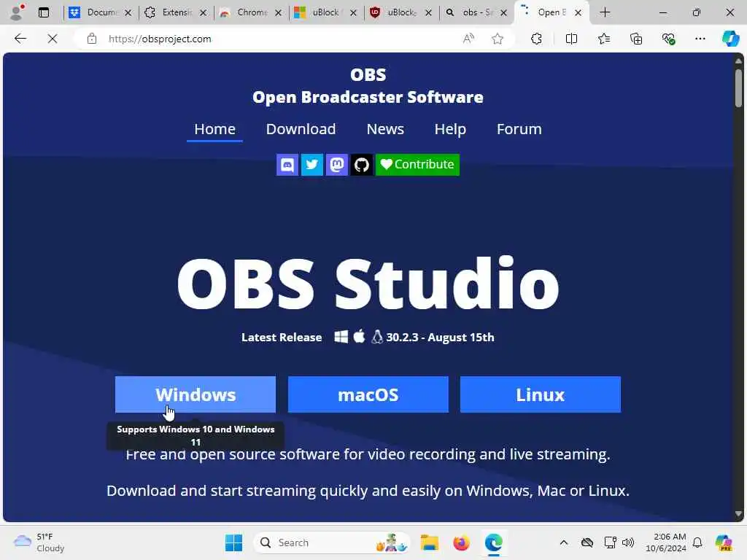Click the Home navigation link
747x560 pixels.
click(x=215, y=129)
